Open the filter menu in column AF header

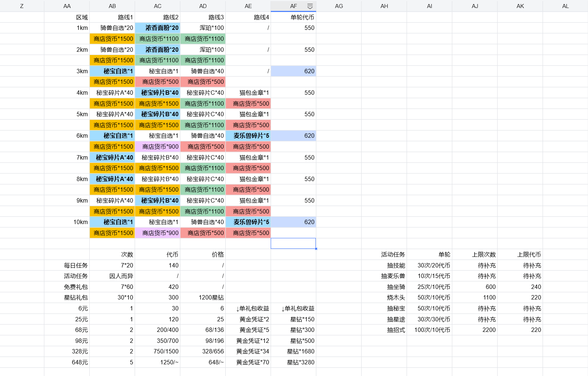(x=310, y=6)
